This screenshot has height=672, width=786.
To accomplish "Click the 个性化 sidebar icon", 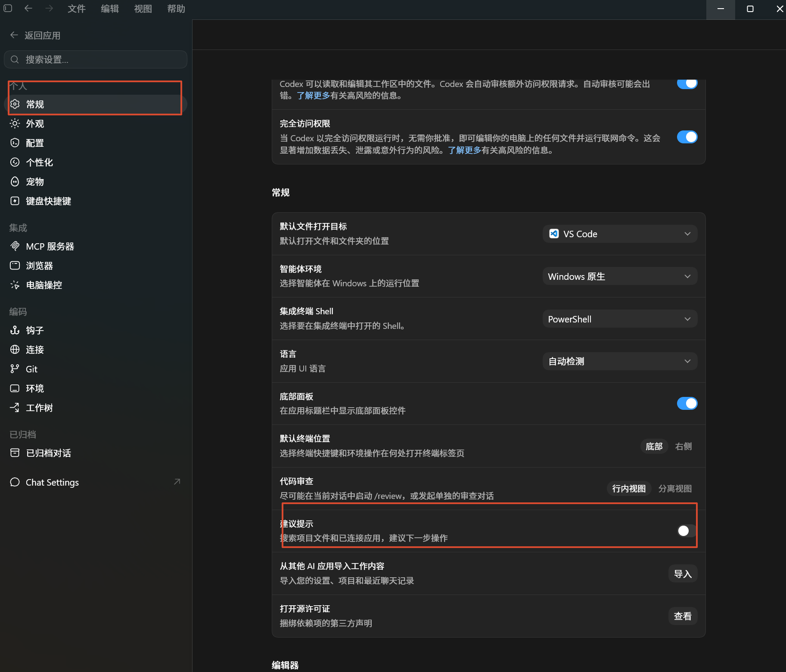I will tap(15, 162).
